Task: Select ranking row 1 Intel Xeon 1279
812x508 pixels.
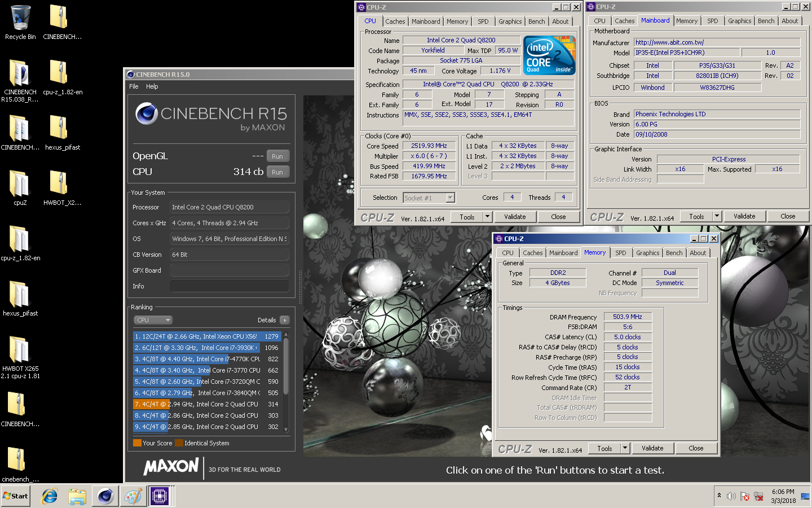Action: point(208,336)
